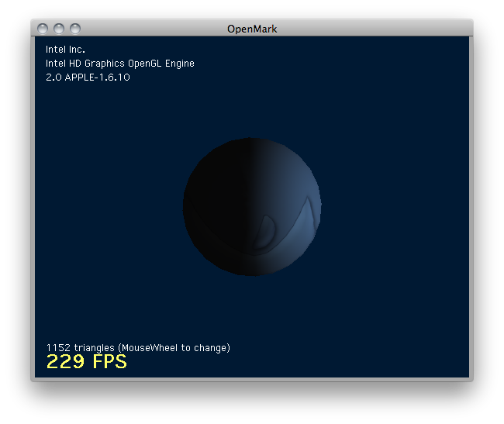Click the 'Intel Inc.' vendor text
The height and width of the screenshot is (424, 504).
pos(65,50)
